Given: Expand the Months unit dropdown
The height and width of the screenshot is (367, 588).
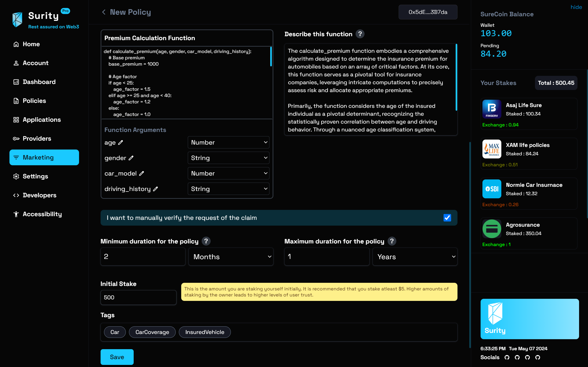Looking at the screenshot, I should click(x=231, y=257).
